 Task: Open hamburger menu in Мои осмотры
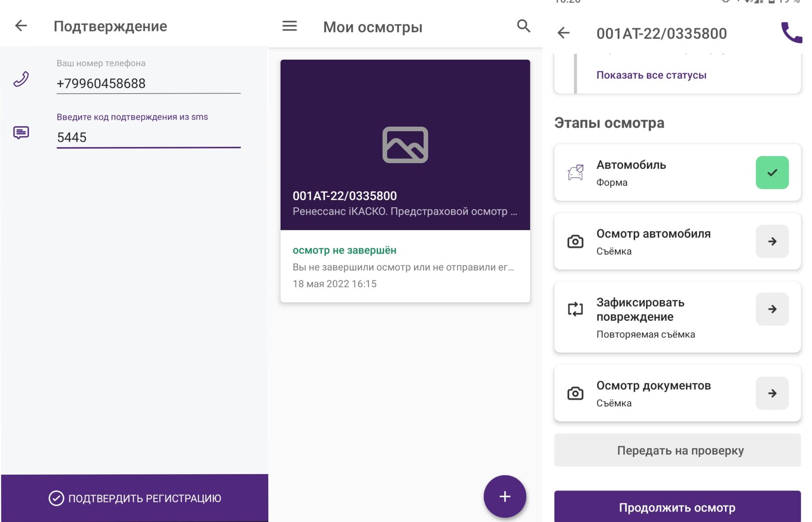coord(290,26)
